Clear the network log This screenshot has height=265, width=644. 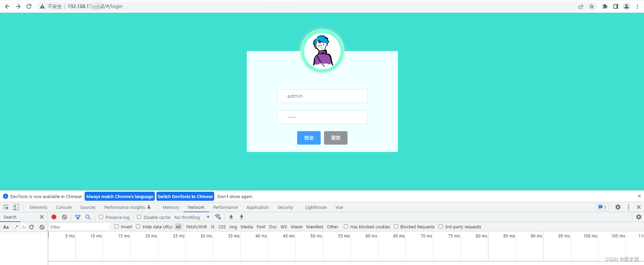tap(64, 217)
